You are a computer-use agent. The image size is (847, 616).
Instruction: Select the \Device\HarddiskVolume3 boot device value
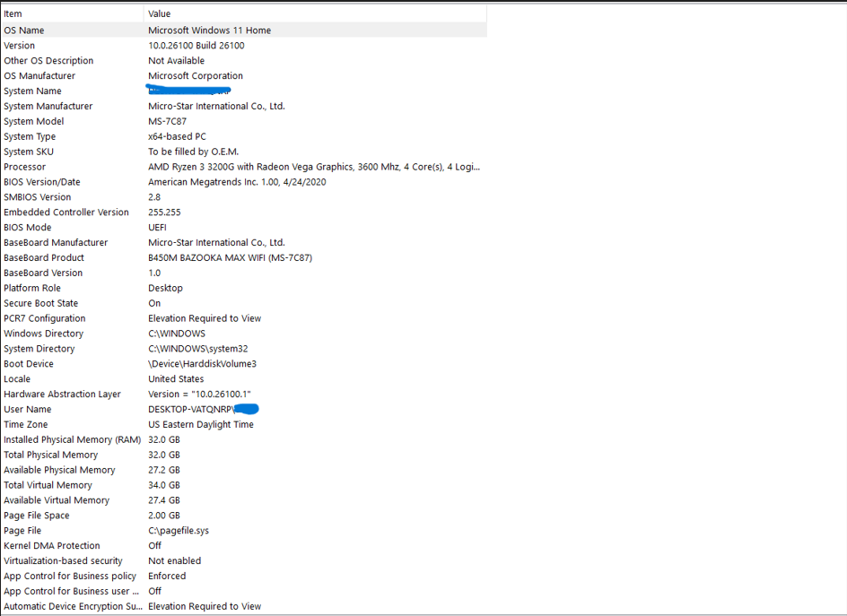pos(203,363)
